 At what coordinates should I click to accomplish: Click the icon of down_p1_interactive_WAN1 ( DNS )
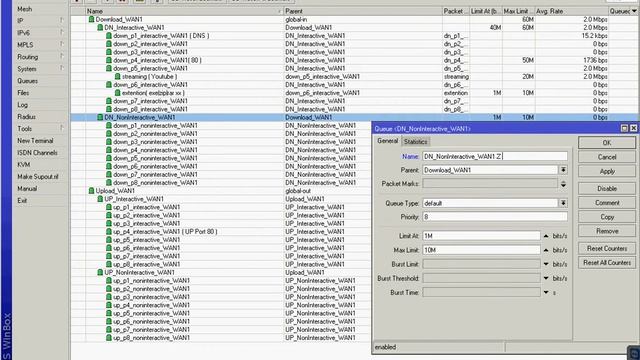click(x=109, y=36)
